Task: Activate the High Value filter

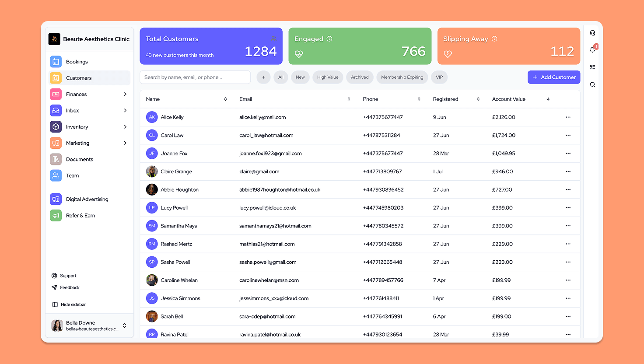Action: (328, 77)
